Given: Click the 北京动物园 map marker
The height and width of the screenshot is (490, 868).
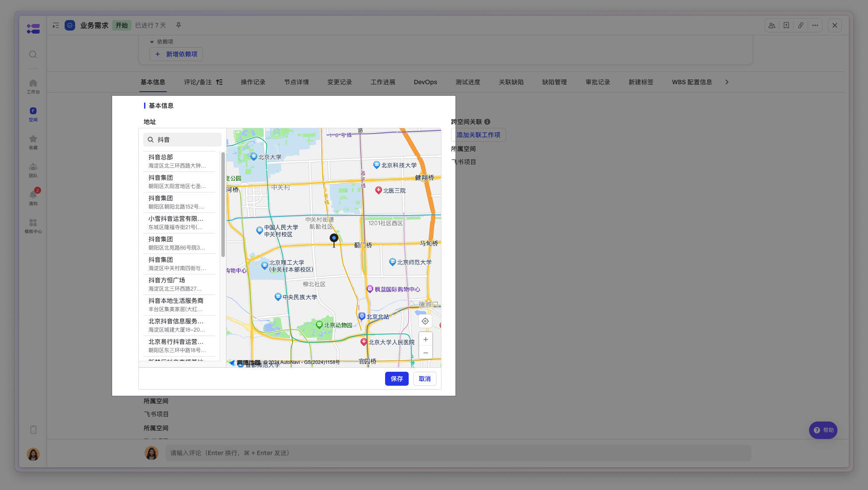Looking at the screenshot, I should tap(319, 325).
